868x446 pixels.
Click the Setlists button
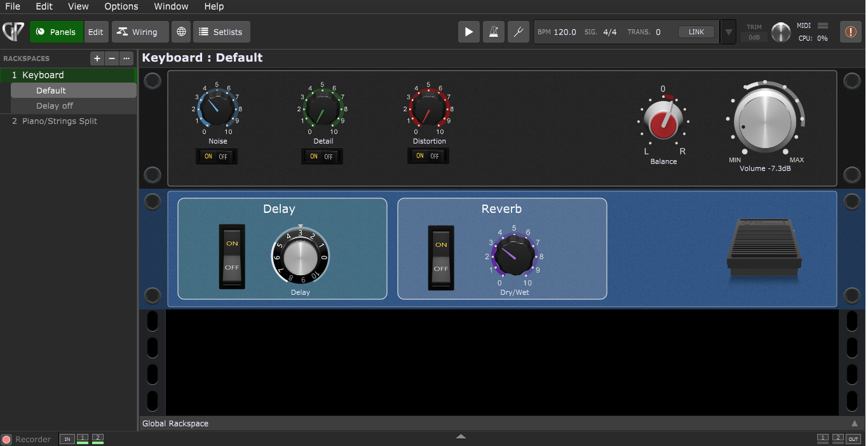221,32
